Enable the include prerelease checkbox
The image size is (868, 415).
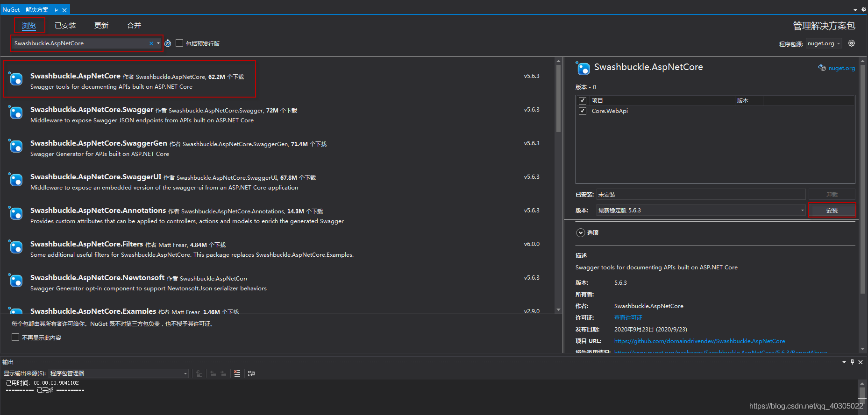(x=179, y=43)
